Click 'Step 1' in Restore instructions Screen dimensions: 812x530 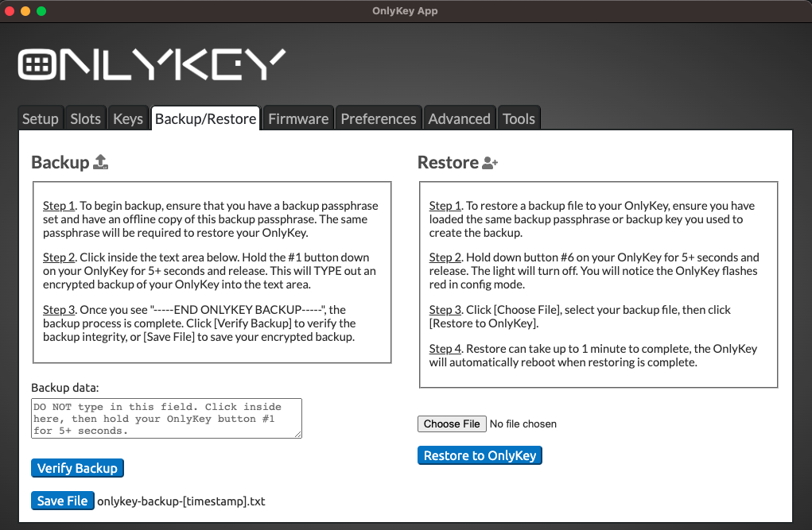coord(445,206)
